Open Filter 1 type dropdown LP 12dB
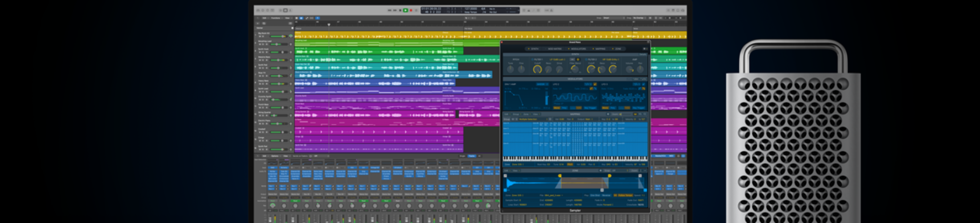This screenshot has height=223, width=980. pyautogui.click(x=557, y=59)
